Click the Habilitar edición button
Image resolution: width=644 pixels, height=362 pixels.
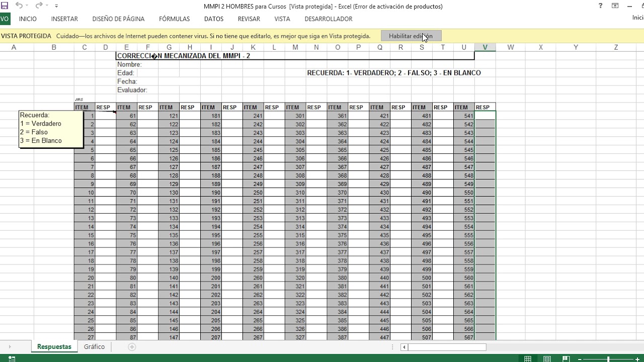click(x=411, y=36)
